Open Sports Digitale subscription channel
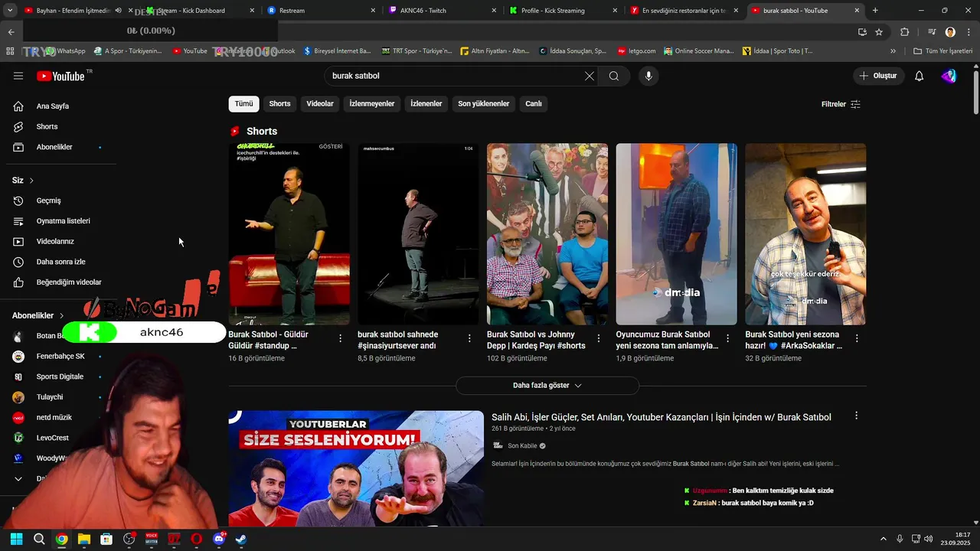The width and height of the screenshot is (980, 551). (x=61, y=377)
